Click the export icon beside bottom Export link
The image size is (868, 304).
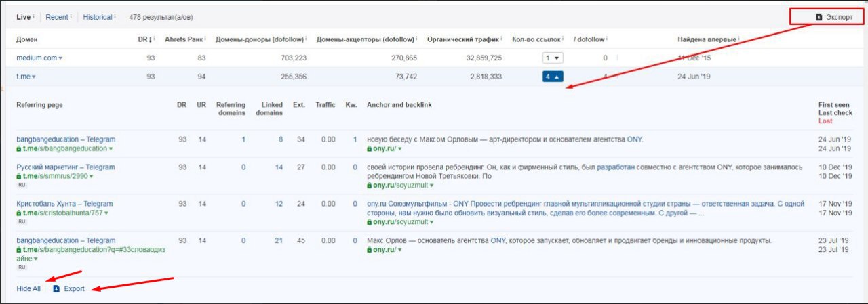click(x=56, y=288)
